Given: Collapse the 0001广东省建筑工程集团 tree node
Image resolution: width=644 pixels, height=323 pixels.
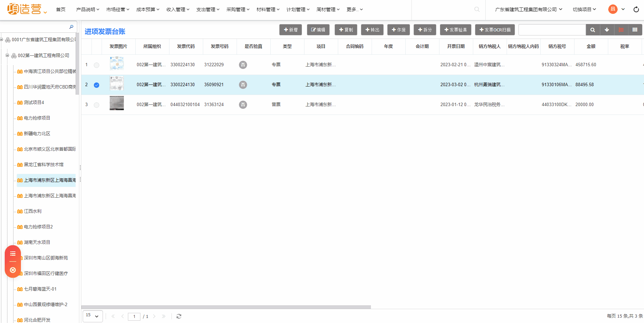Looking at the screenshot, I should 2,40.
